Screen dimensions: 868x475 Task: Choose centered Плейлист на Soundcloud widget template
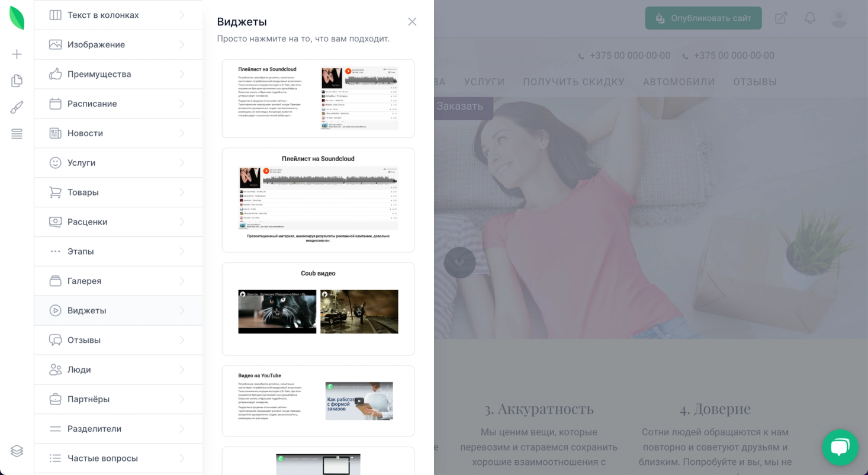318,200
